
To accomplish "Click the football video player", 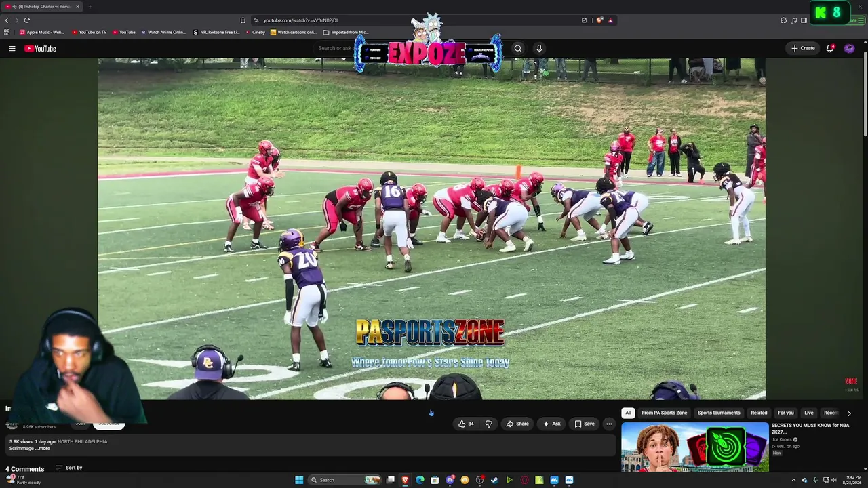I will [x=431, y=228].
